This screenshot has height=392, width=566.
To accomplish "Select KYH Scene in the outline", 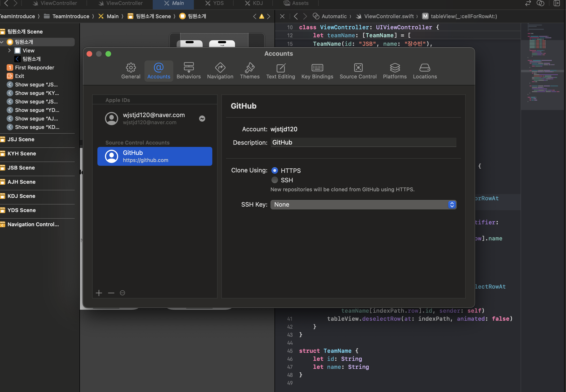I will coord(18,153).
